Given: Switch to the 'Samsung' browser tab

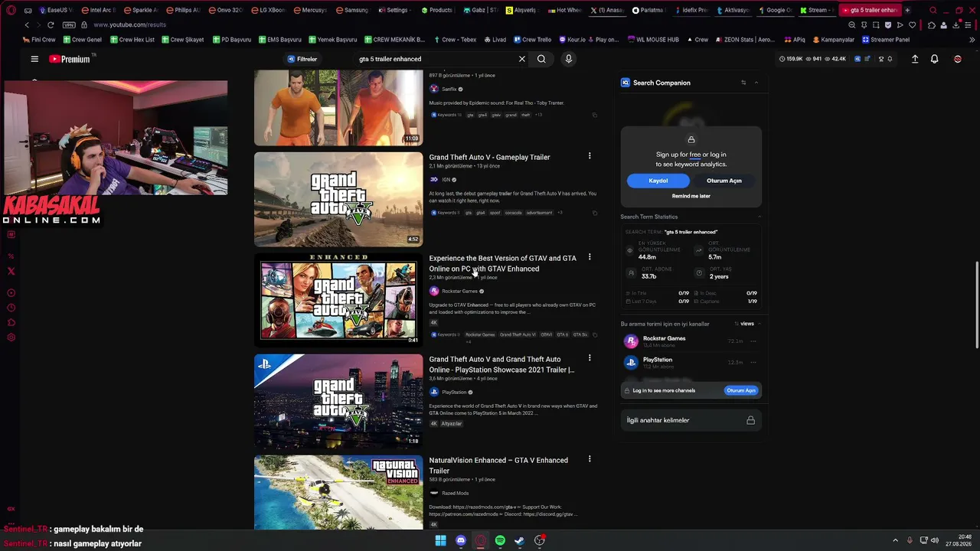Looking at the screenshot, I should (351, 10).
